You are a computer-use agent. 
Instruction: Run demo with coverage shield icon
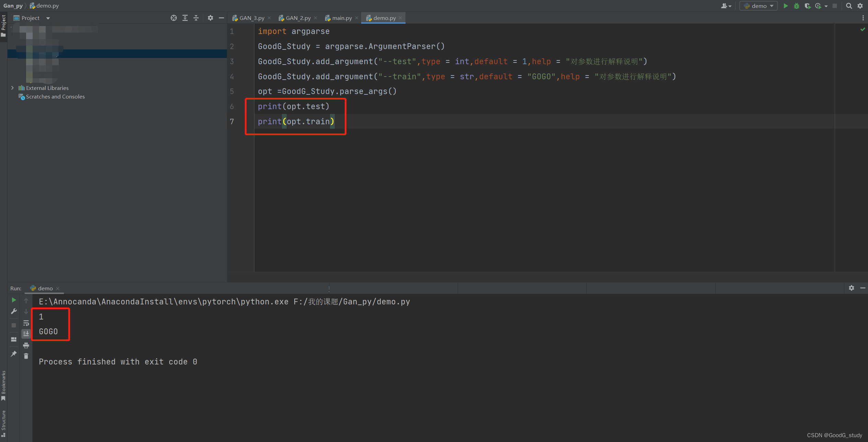[x=808, y=6]
